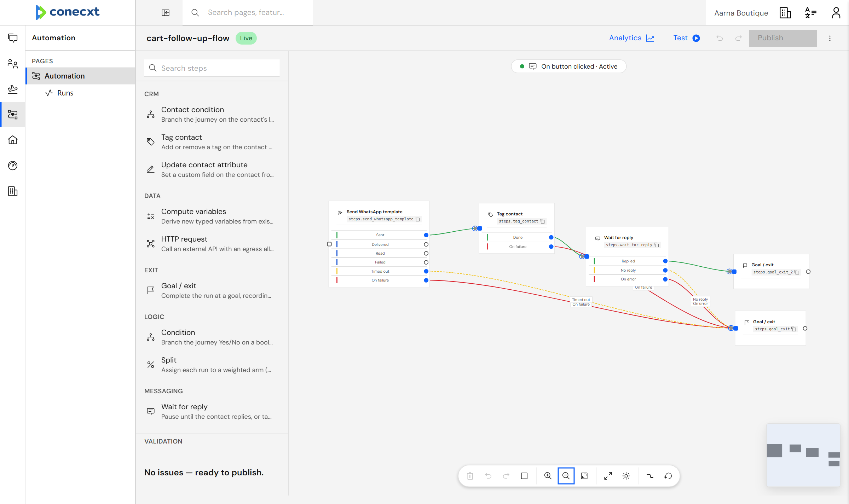Reset the canvas layout
The height and width of the screenshot is (504, 849).
(x=668, y=476)
